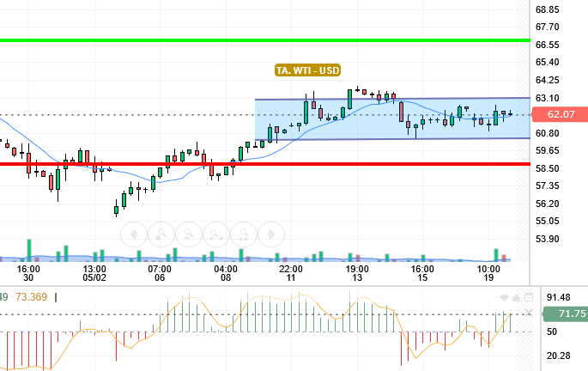Click the 65.40 price axis label
This screenshot has height=371, width=588.
(x=547, y=62)
